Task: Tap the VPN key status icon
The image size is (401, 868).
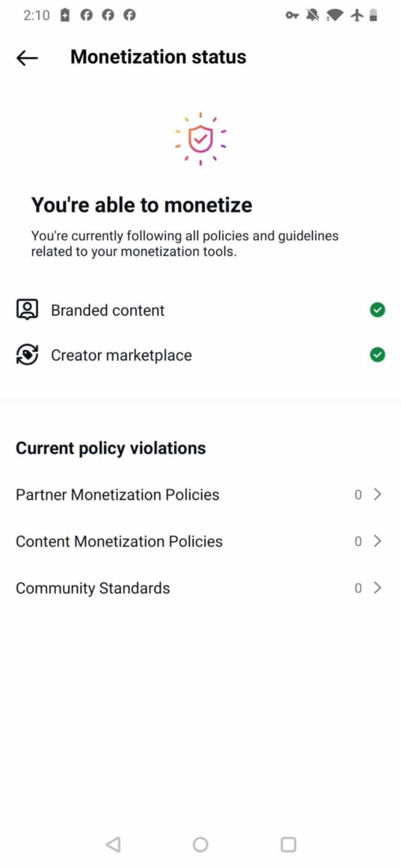Action: (292, 15)
